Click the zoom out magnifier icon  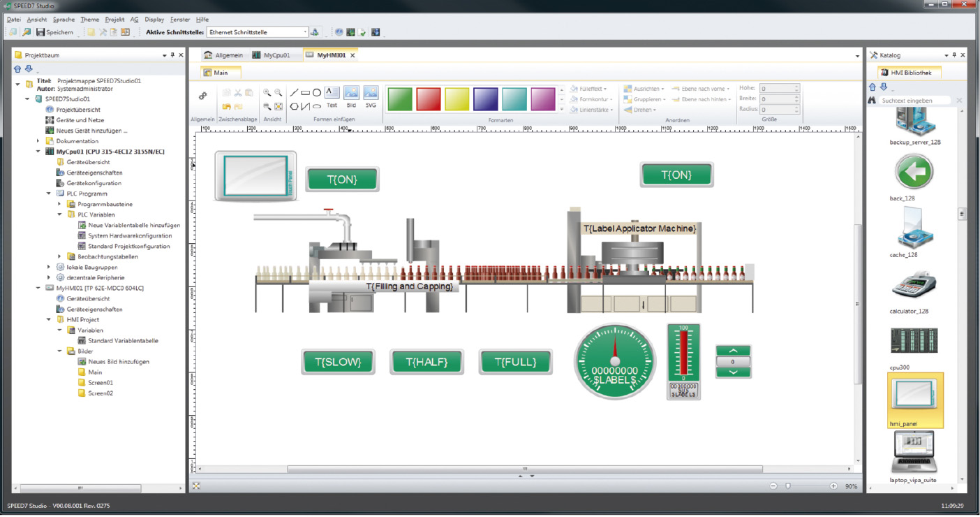point(279,92)
